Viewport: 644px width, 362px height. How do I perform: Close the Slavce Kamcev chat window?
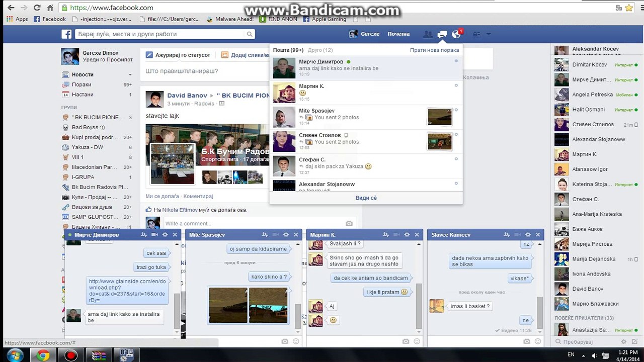[x=538, y=235]
